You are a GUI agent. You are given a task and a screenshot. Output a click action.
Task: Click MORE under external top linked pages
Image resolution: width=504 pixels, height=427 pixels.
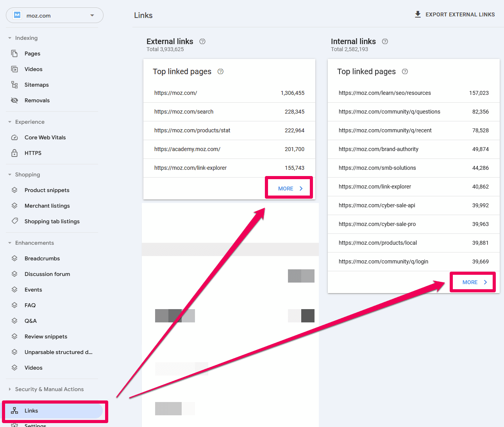tap(290, 189)
